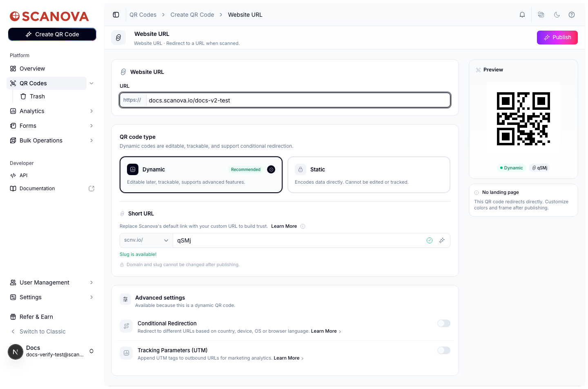Expand User Management submenu

(x=91, y=282)
